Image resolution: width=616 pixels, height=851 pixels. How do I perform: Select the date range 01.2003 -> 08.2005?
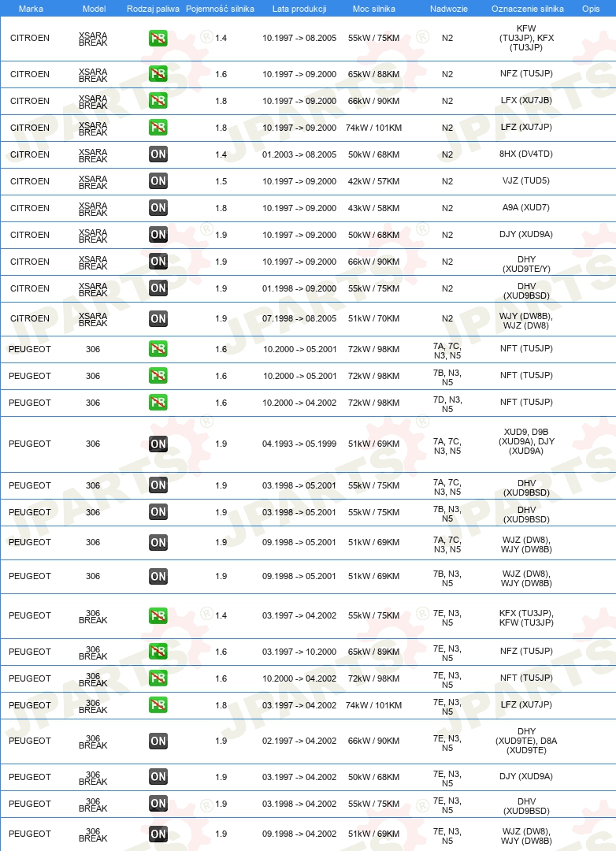tap(299, 154)
